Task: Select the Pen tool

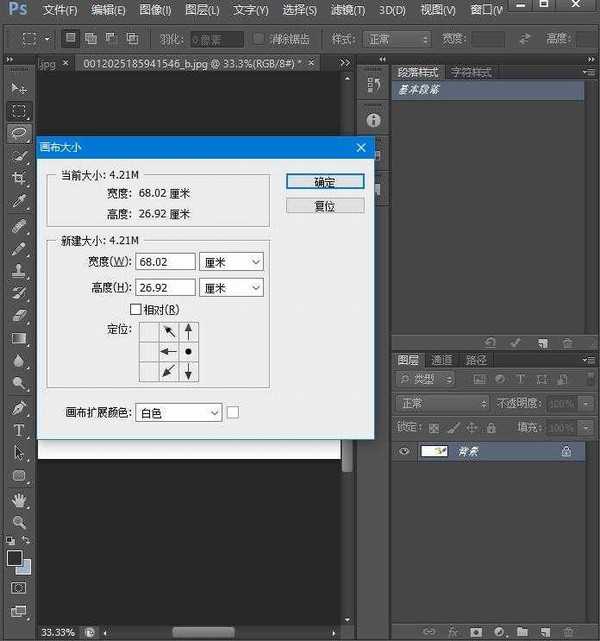Action: pos(18,408)
